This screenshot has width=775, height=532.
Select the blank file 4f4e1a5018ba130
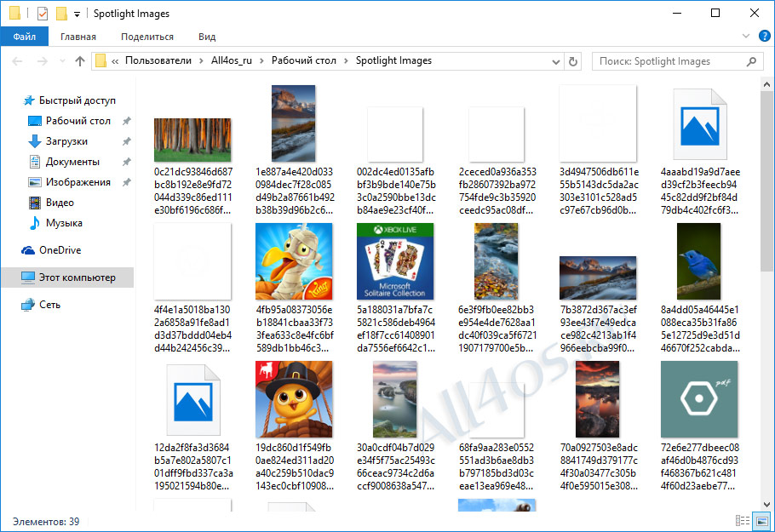tap(192, 288)
